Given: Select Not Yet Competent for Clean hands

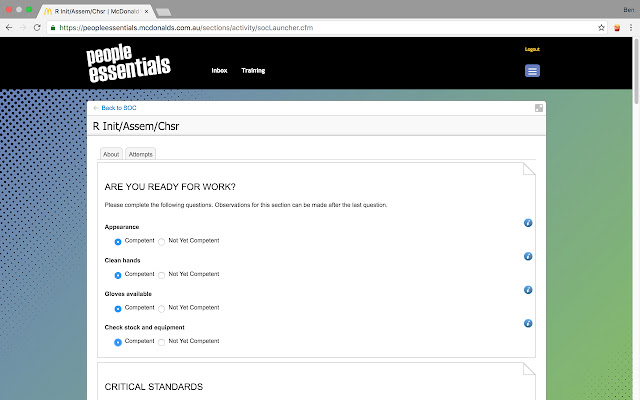Looking at the screenshot, I should (162, 275).
